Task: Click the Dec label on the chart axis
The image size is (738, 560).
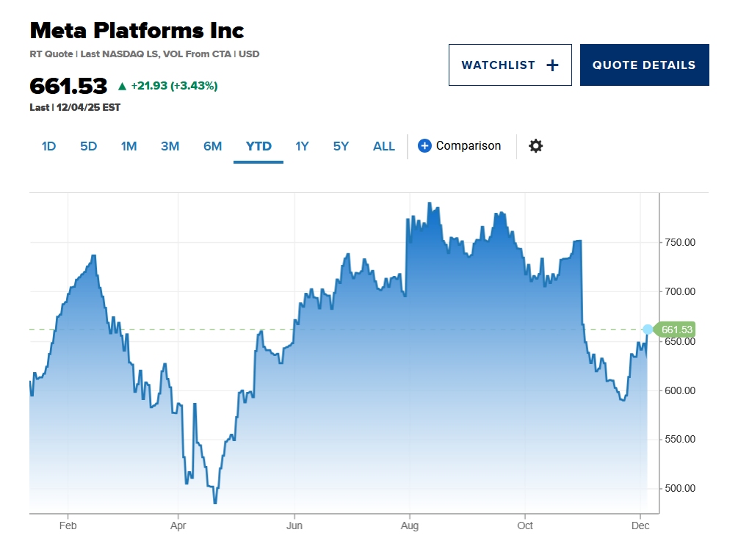Action: (x=641, y=526)
